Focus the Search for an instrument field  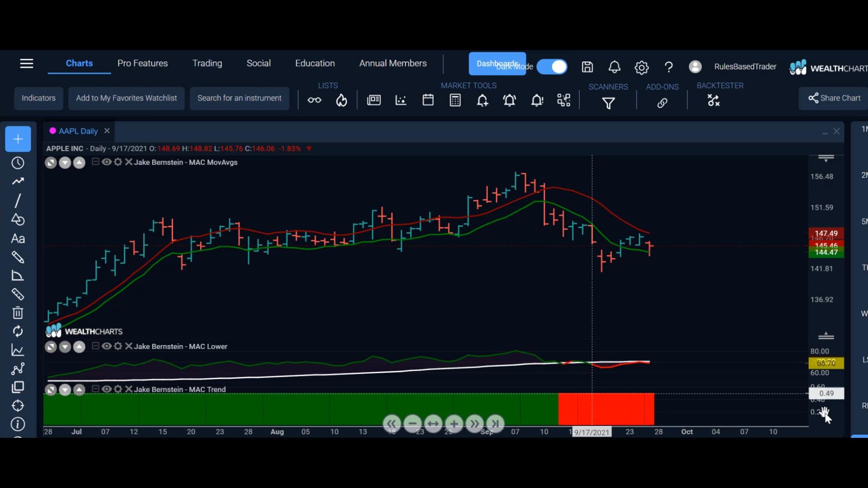pyautogui.click(x=240, y=98)
